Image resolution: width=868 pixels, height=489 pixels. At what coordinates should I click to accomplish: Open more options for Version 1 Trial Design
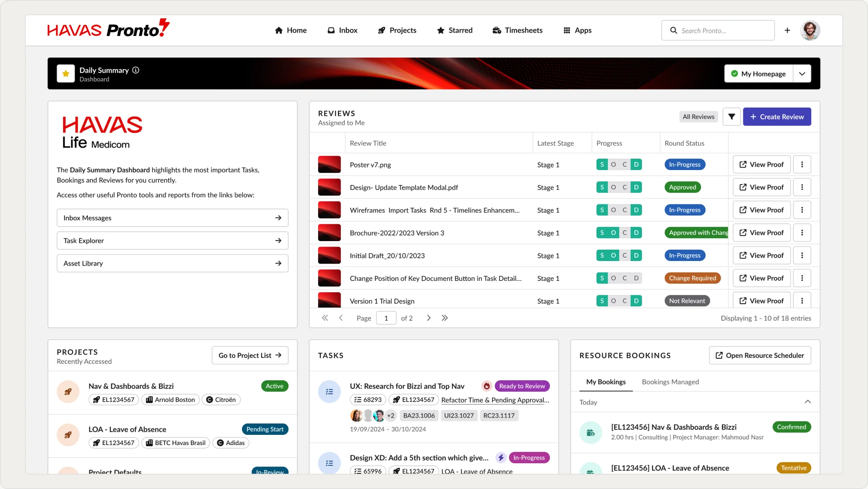[x=802, y=301]
